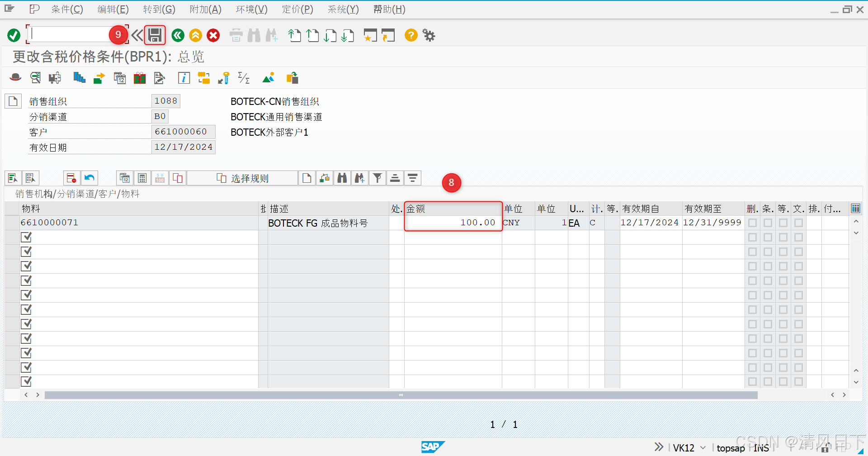Expand the VK12 transaction dropdown in status bar
The height and width of the screenshot is (456, 868).
[703, 448]
